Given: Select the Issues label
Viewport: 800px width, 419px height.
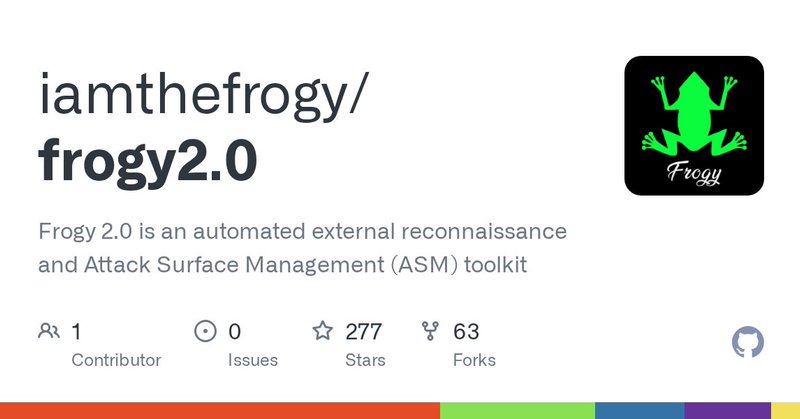Looking at the screenshot, I should click(253, 360).
